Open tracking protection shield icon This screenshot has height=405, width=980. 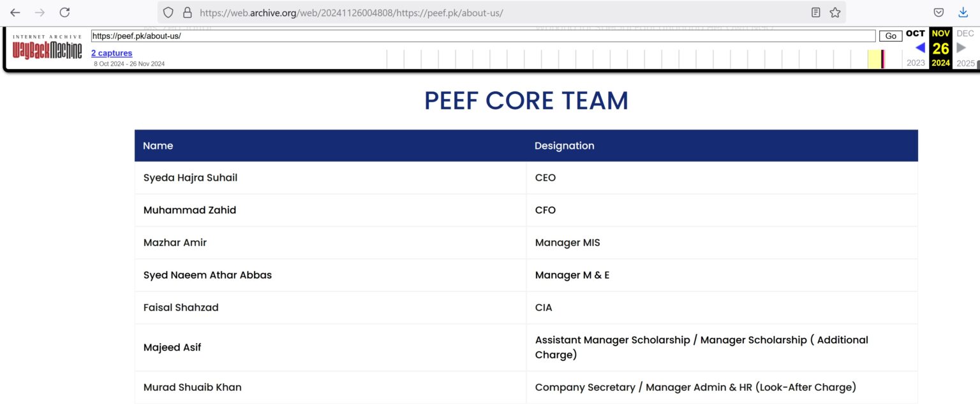(168, 12)
